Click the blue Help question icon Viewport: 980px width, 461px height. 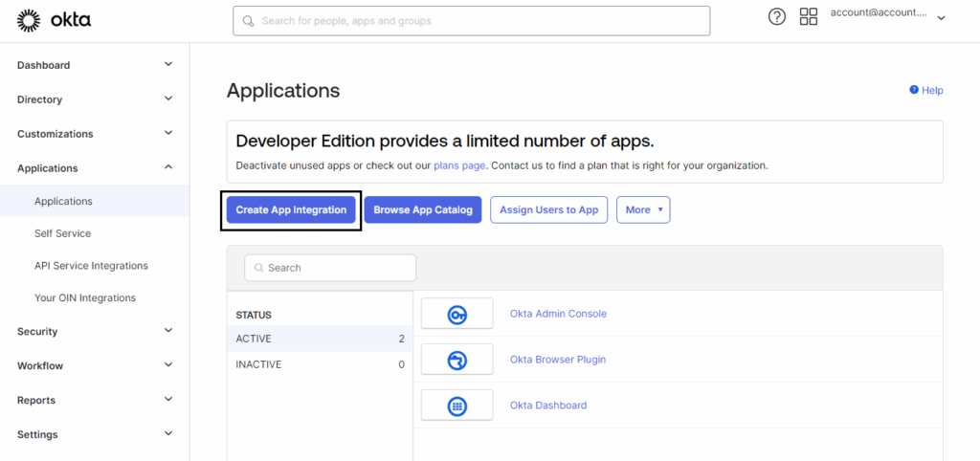(x=914, y=90)
